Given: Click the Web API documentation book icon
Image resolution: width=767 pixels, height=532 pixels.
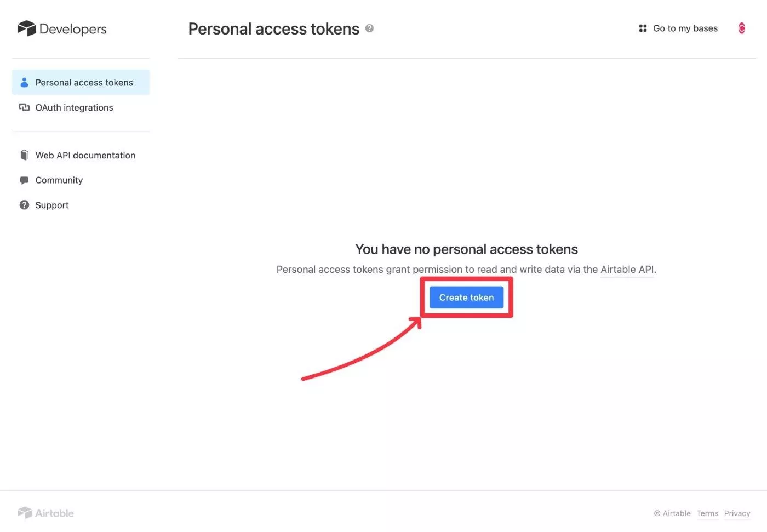Looking at the screenshot, I should (24, 155).
